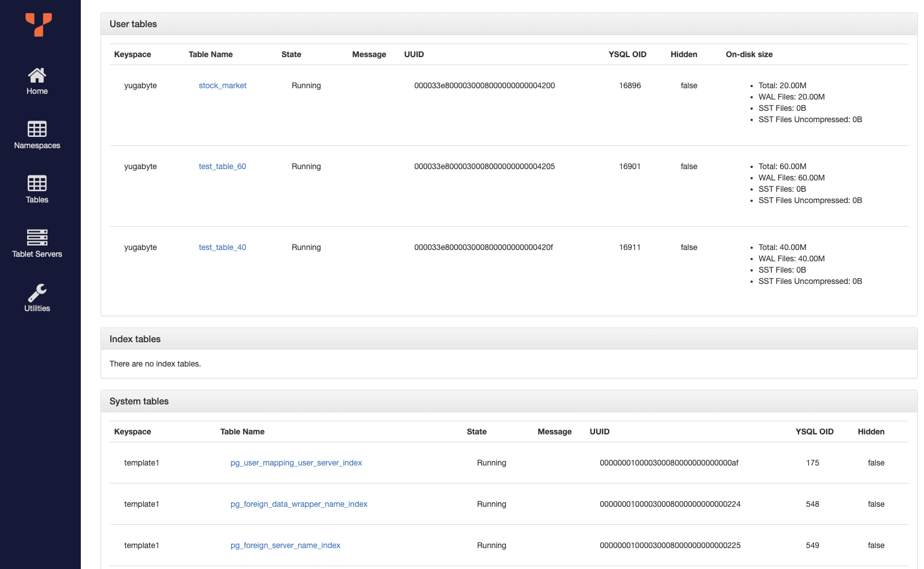924x569 pixels.
Task: Open the test_table_40 table link
Action: tap(222, 247)
